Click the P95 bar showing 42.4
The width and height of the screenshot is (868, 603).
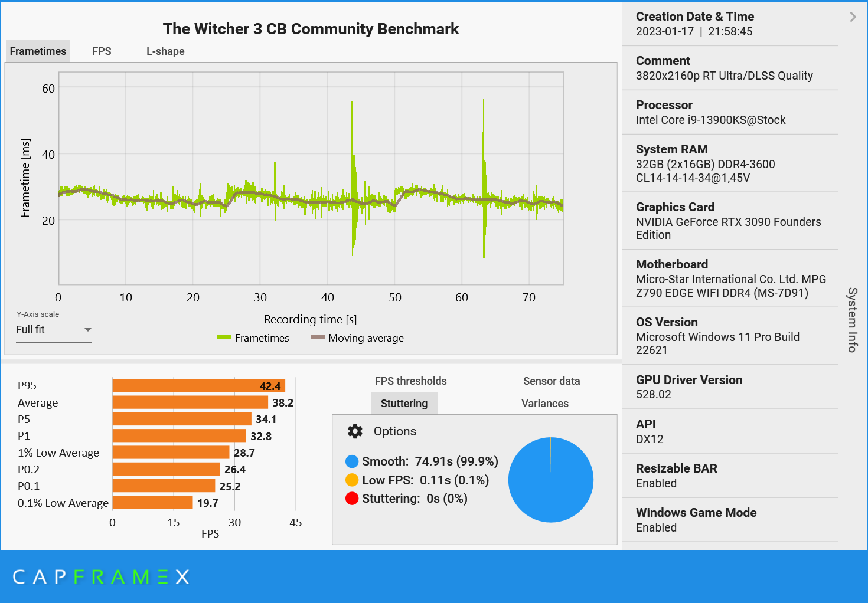(199, 386)
